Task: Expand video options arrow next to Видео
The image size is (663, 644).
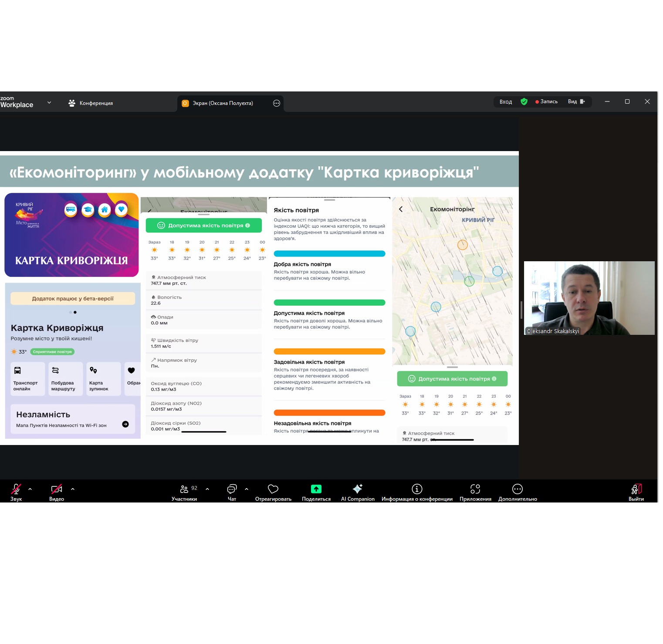Action: 73,489
